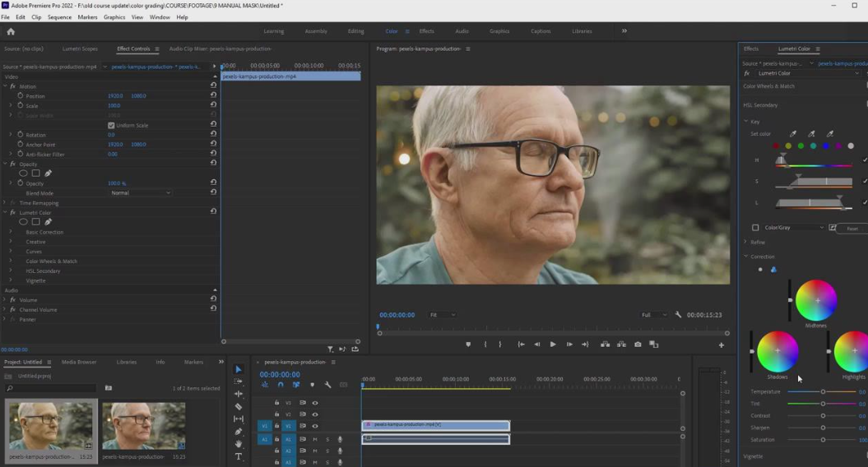The width and height of the screenshot is (868, 467).
Task: Toggle Color/Gray checkbox
Action: coord(755,228)
